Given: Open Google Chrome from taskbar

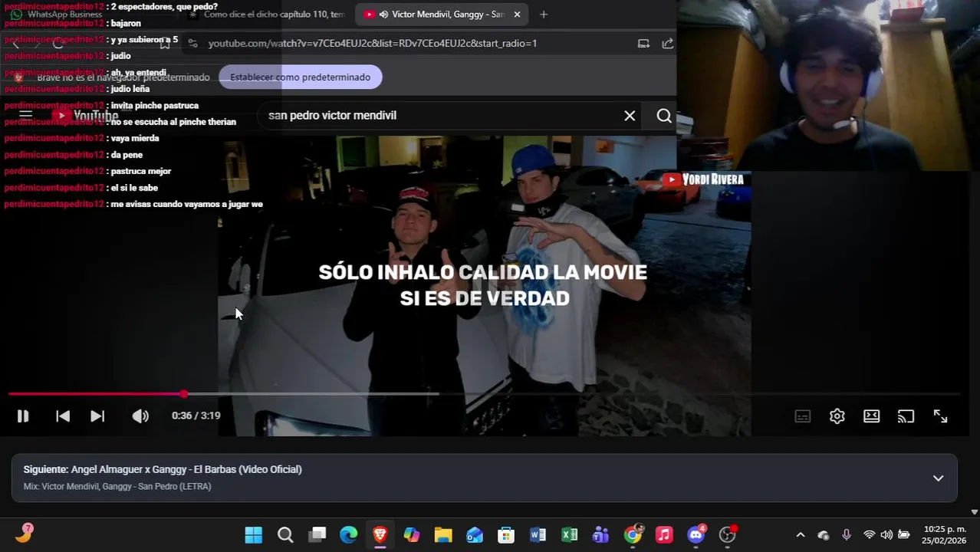Looking at the screenshot, I should (x=633, y=535).
